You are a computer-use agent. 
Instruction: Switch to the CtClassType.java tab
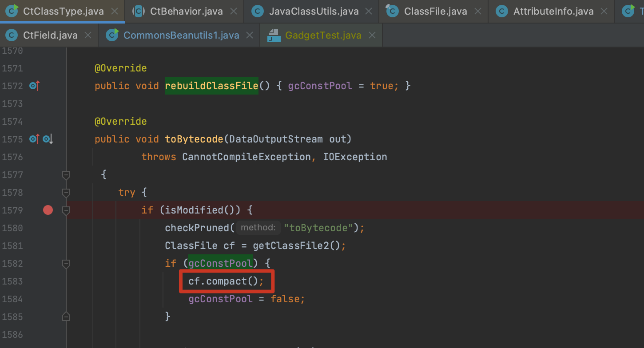[x=62, y=11]
